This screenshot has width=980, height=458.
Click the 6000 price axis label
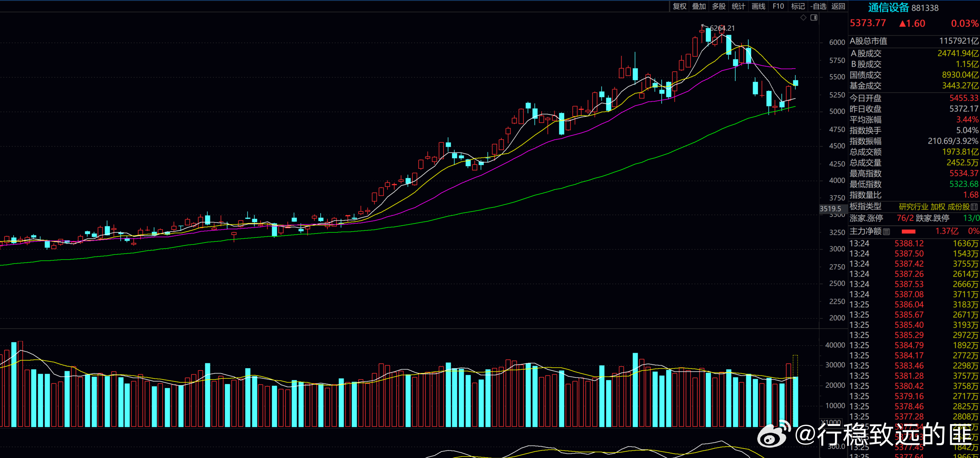[x=836, y=42]
